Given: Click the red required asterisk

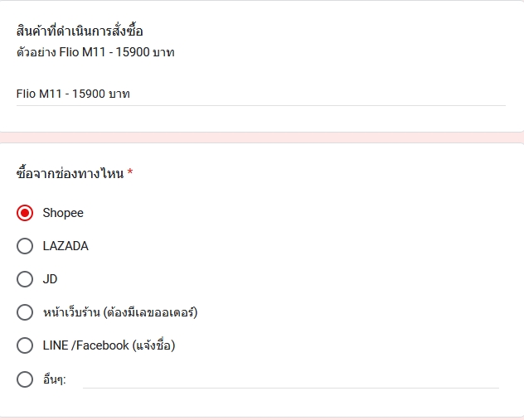Looking at the screenshot, I should pyautogui.click(x=130, y=171).
